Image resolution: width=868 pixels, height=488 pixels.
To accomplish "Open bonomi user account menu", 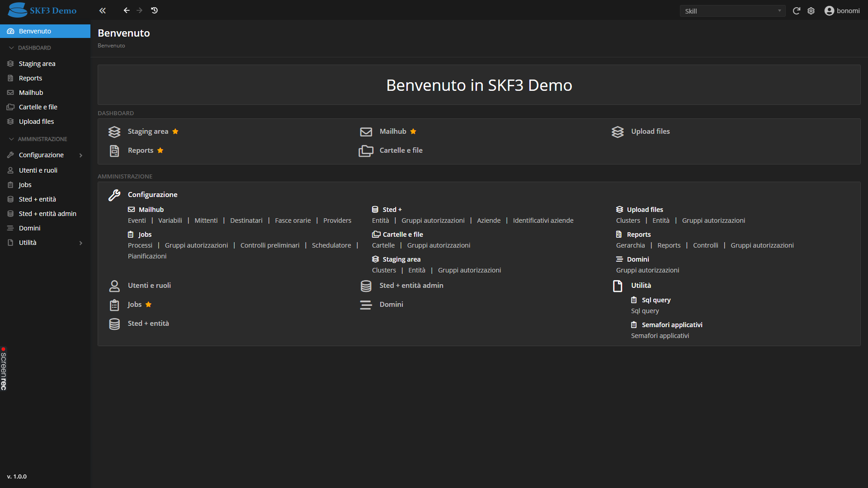I will pos(842,11).
